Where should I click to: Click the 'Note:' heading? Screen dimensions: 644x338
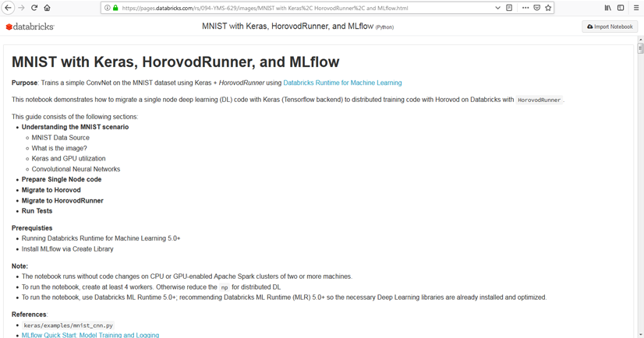click(19, 266)
